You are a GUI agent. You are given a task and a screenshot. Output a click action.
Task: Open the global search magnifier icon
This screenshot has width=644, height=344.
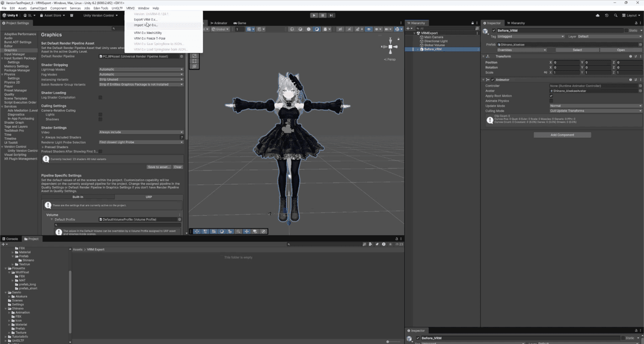tap(616, 16)
